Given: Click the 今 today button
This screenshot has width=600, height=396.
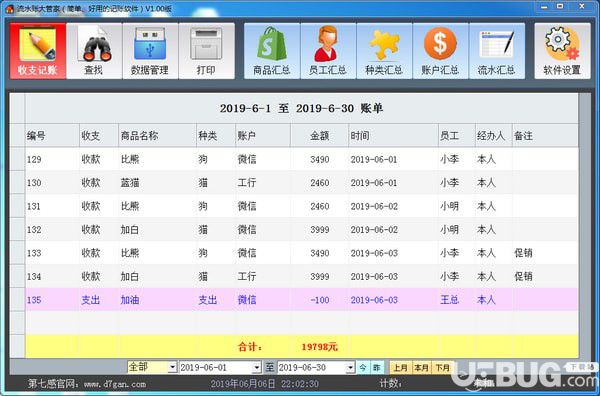Looking at the screenshot, I should pyautogui.click(x=363, y=368).
